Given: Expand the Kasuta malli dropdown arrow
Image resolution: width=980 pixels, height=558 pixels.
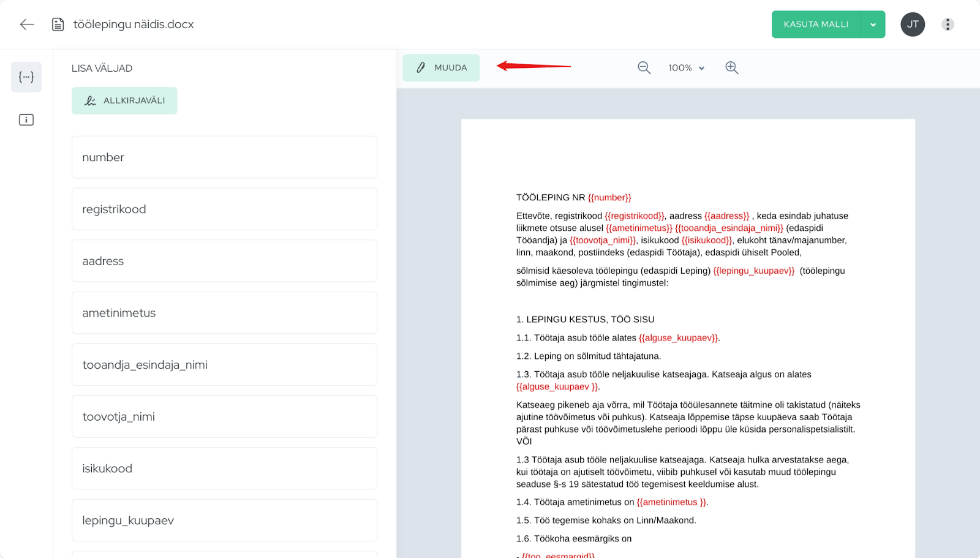Looking at the screenshot, I should 873,25.
